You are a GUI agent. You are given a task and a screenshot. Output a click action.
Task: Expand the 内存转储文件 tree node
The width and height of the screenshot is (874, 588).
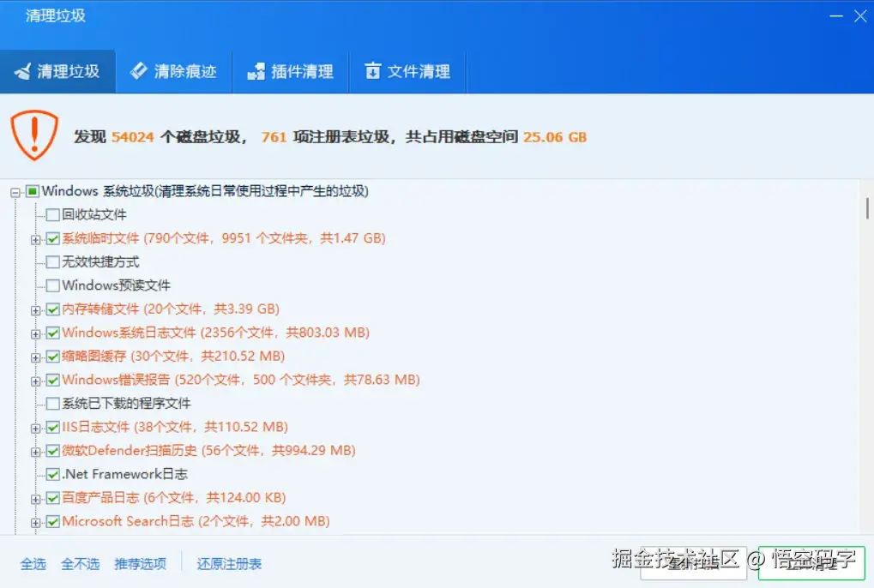click(x=37, y=309)
